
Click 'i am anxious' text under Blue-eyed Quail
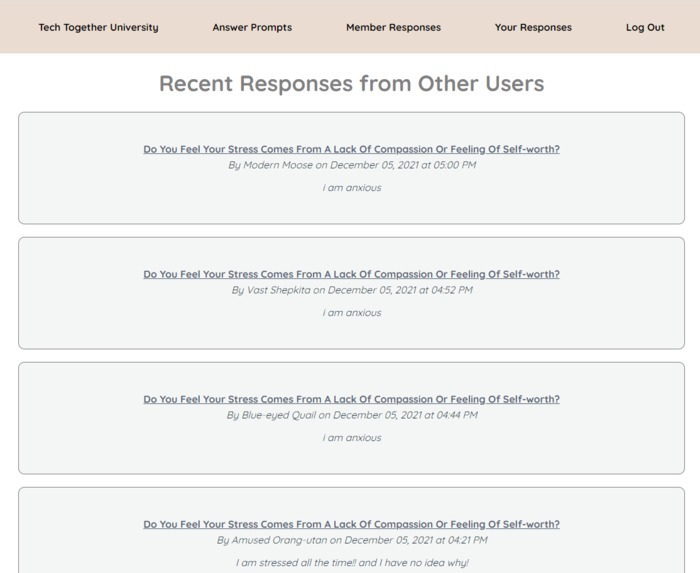[x=352, y=438]
